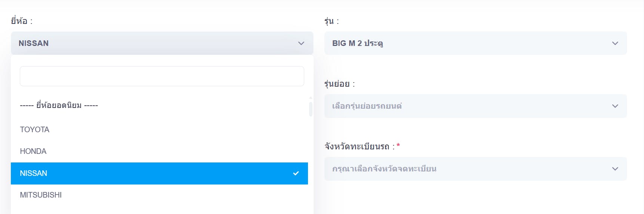Pick MITSUBISHI from the brand list

coord(41,195)
